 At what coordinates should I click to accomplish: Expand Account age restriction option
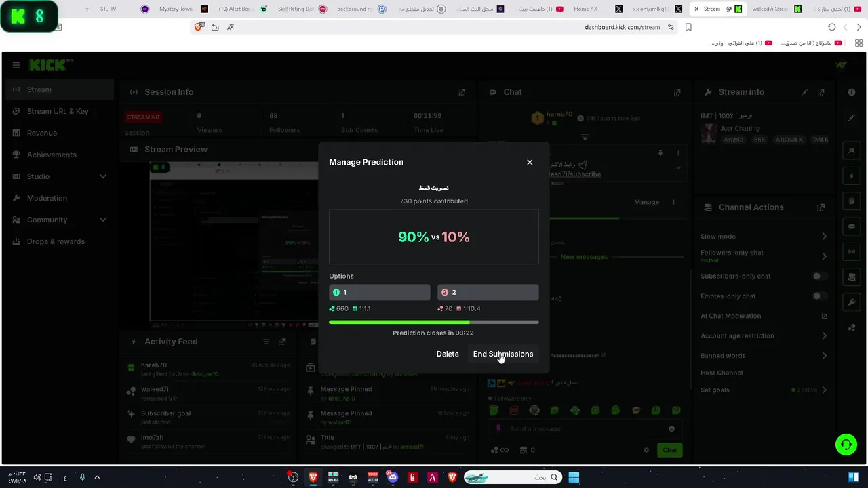[x=825, y=335]
